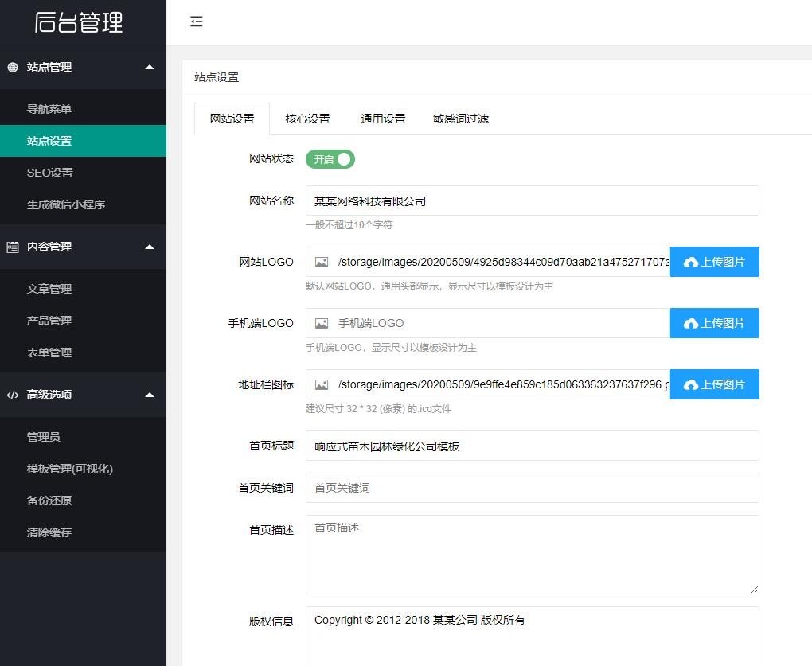
Task: Switch to the 核心设置 tab
Action: pos(307,119)
